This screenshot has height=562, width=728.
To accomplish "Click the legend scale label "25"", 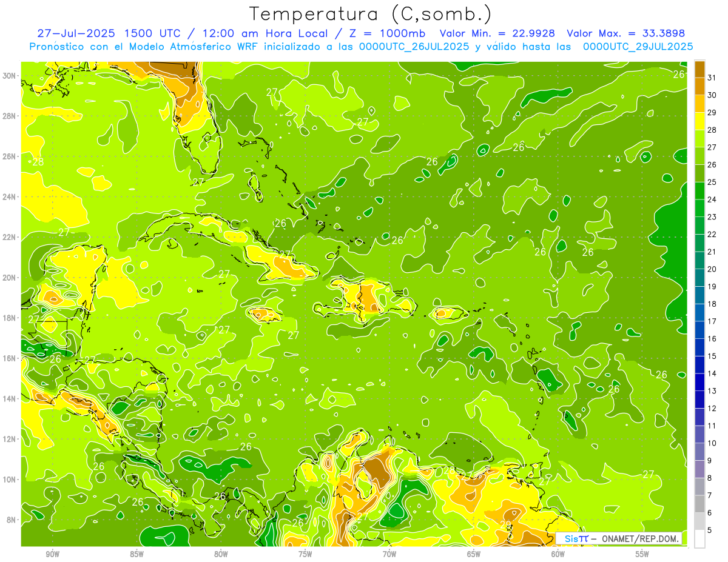I will click(x=712, y=182).
